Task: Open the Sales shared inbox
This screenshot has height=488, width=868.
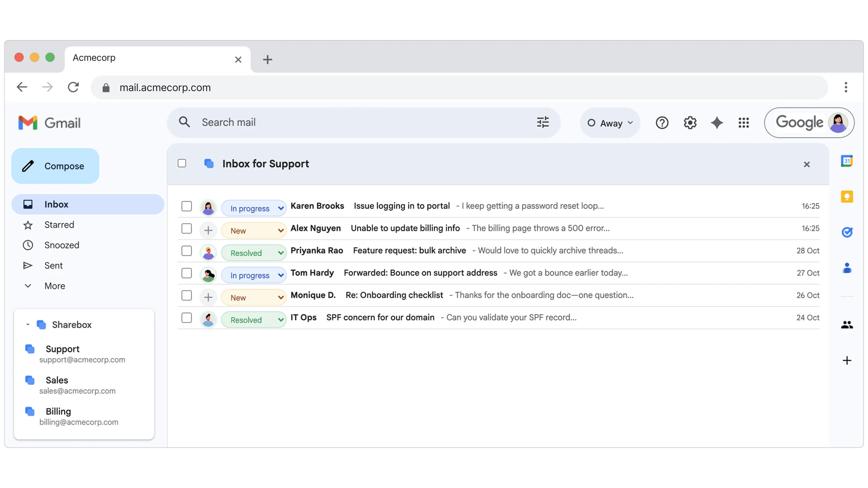Action: click(57, 380)
